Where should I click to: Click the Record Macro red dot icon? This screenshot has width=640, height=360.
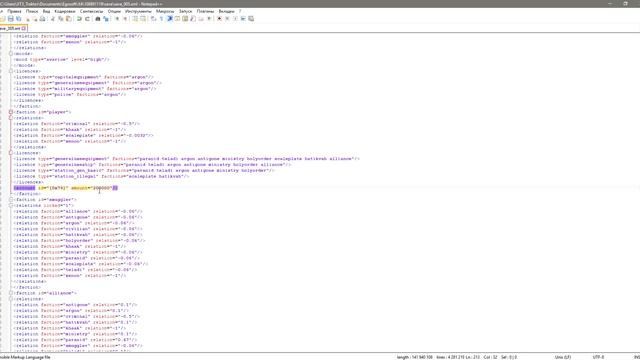tap(219, 19)
